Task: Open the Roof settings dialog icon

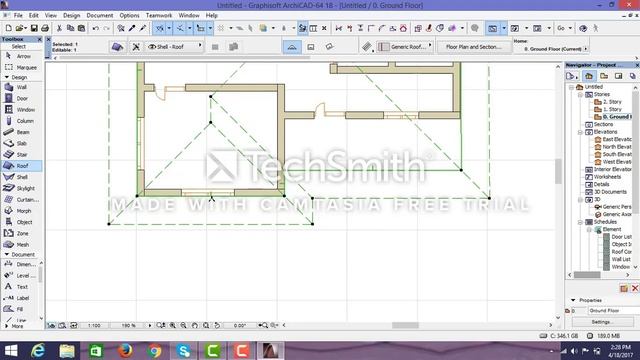Action: (x=118, y=47)
